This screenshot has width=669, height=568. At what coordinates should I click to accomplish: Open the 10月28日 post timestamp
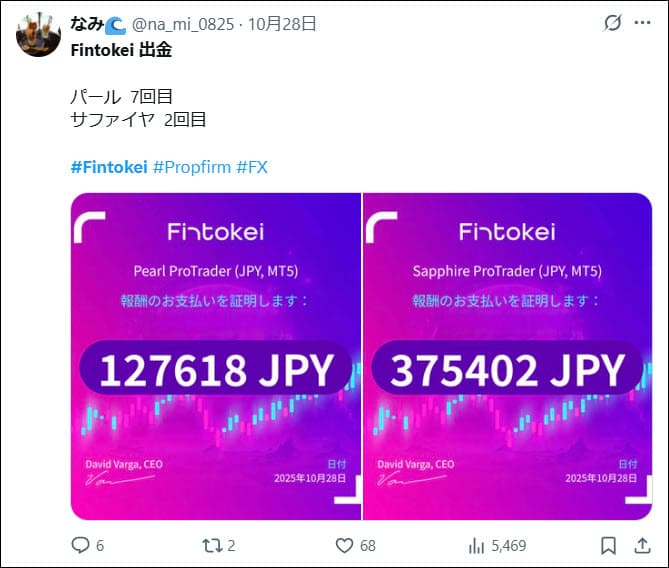(282, 24)
